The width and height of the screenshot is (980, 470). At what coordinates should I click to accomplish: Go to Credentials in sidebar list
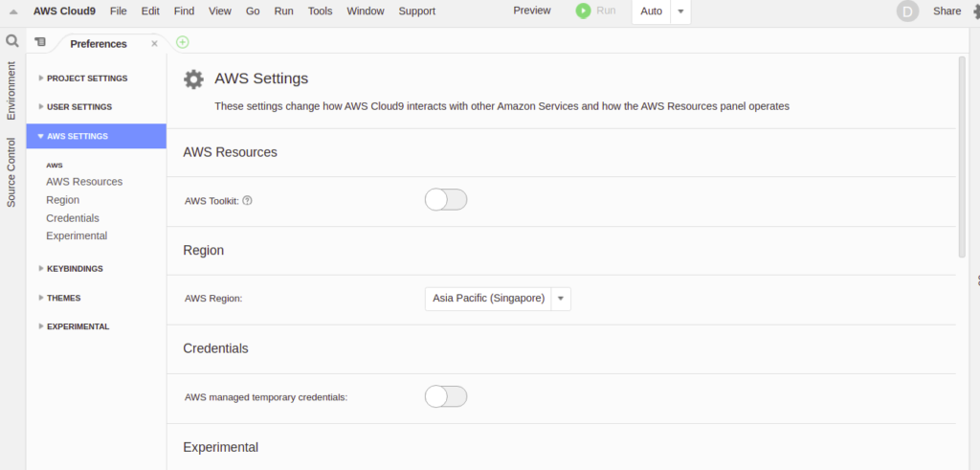coord(73,218)
